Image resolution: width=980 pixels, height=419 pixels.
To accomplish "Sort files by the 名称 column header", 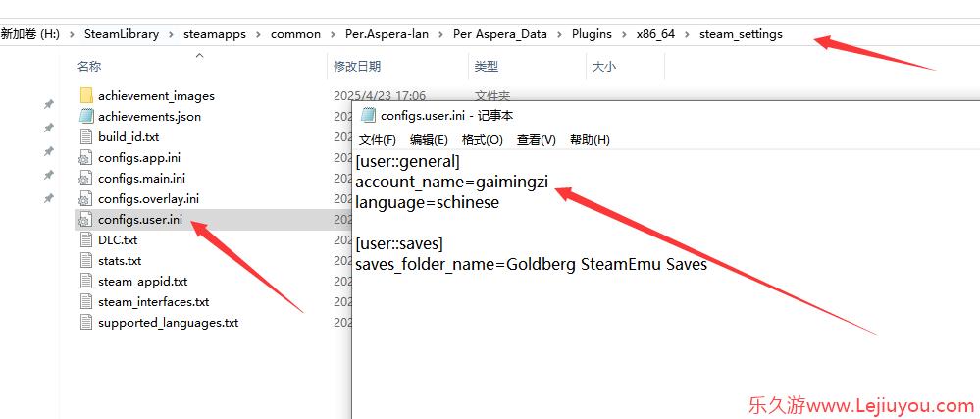I will (89, 67).
